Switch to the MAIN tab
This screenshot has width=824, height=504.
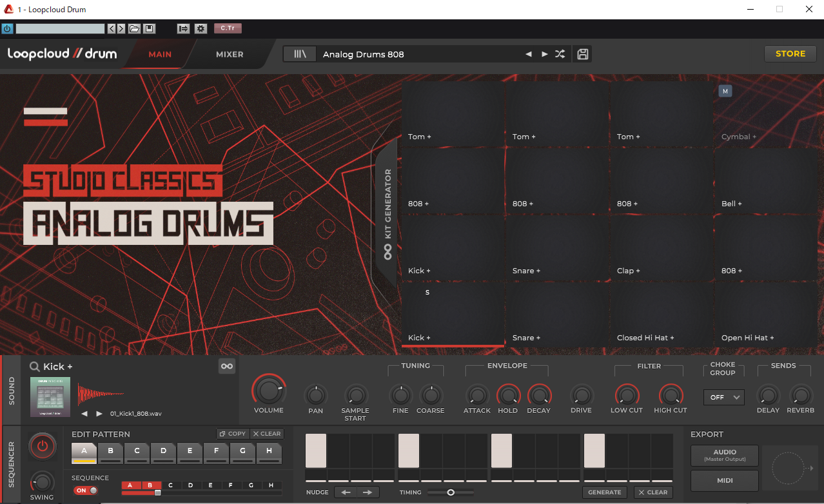pyautogui.click(x=160, y=54)
